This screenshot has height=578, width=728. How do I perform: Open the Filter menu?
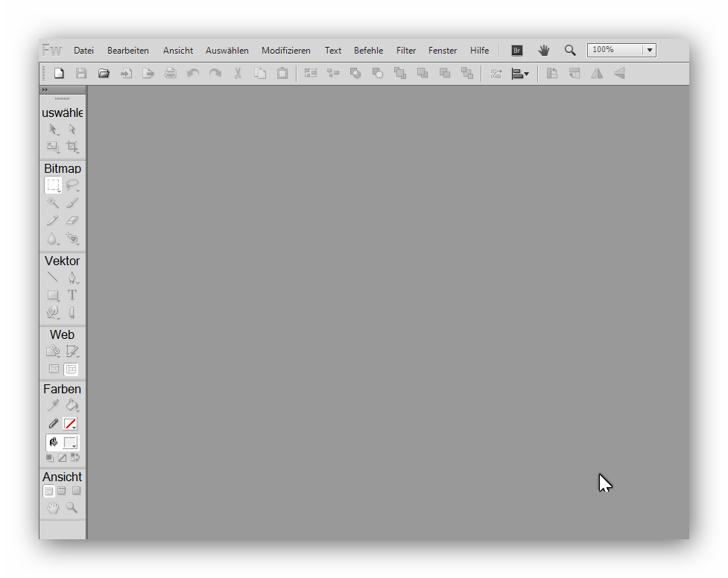tap(406, 50)
